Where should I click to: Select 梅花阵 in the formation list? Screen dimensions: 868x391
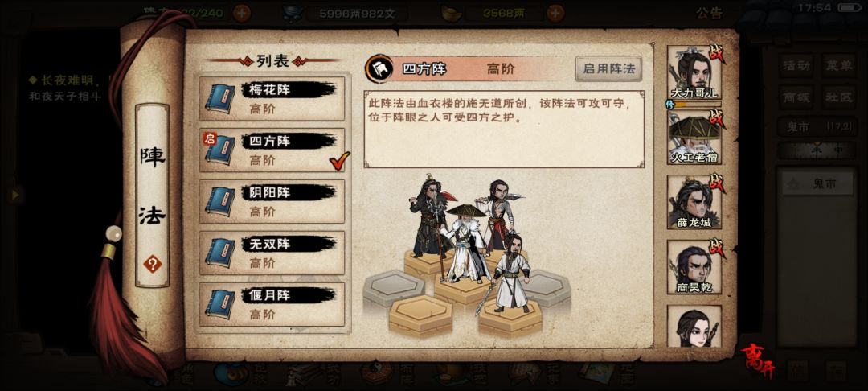(272, 99)
